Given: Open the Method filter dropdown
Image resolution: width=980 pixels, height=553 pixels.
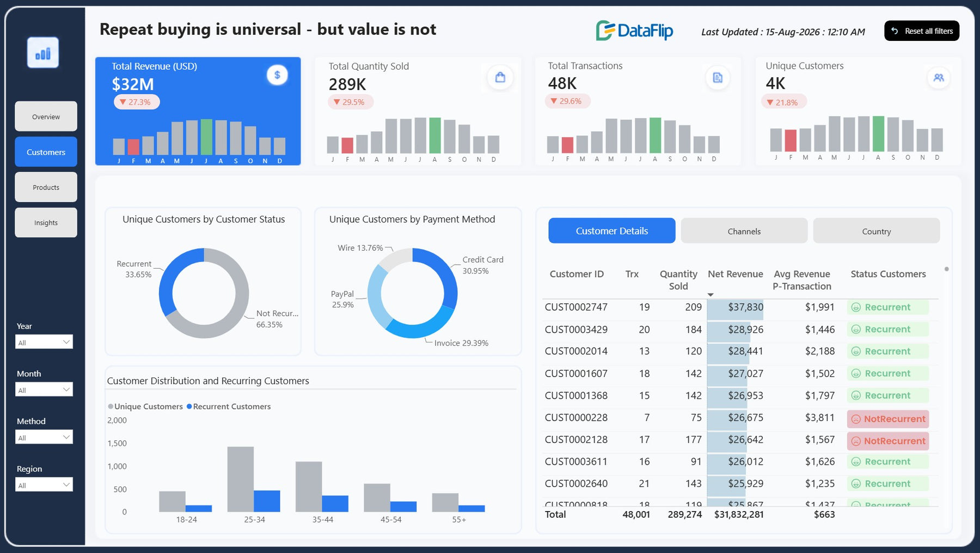Looking at the screenshot, I should 44,437.
